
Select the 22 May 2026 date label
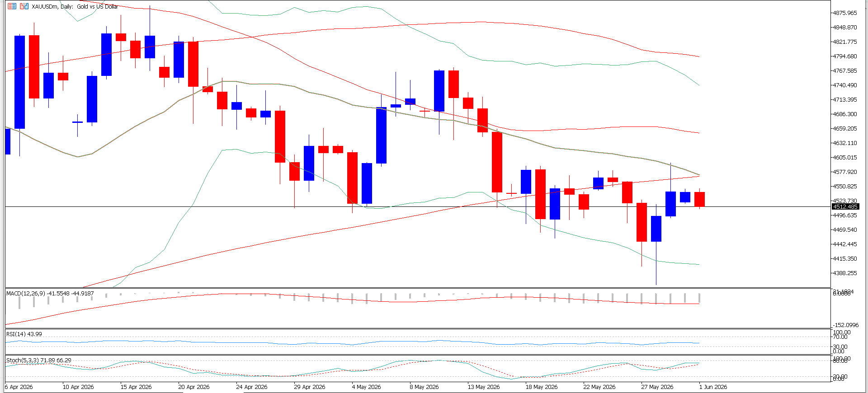coord(599,387)
